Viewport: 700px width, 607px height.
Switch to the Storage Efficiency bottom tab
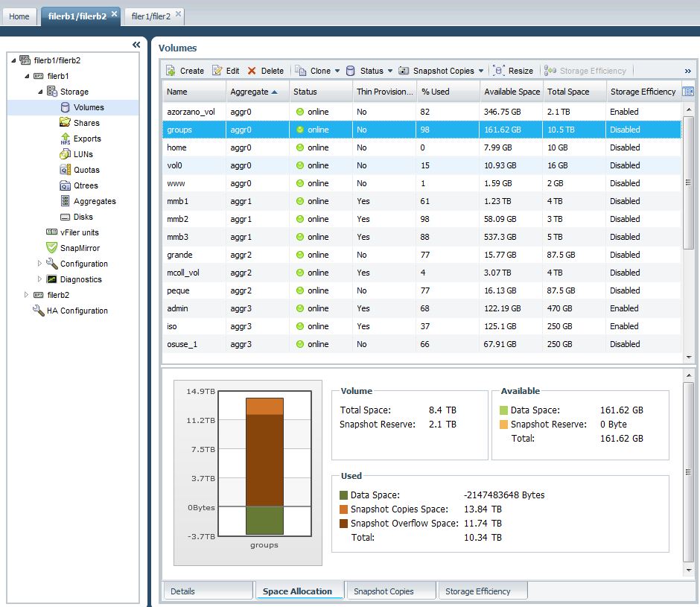point(477,591)
